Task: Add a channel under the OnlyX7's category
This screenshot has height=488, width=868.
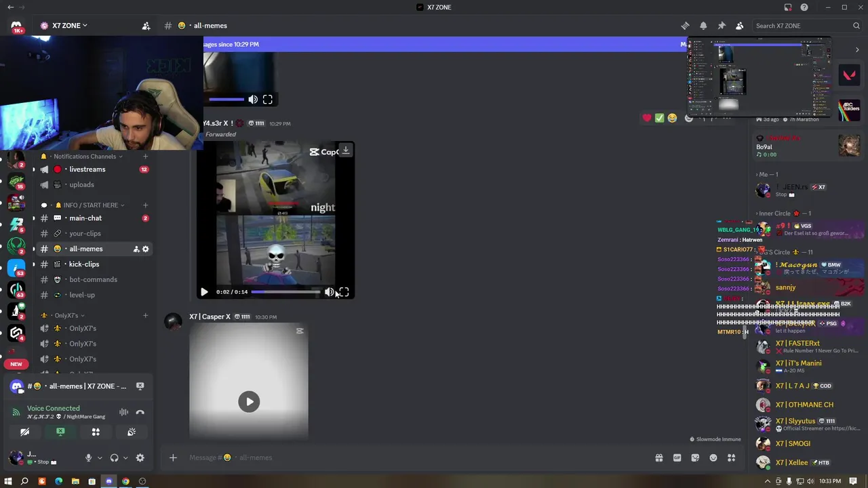Action: point(145,316)
